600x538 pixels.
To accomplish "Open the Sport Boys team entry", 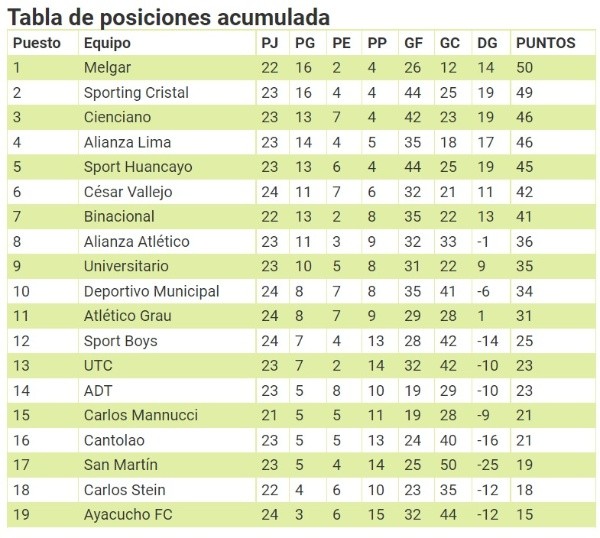I will 120,341.
